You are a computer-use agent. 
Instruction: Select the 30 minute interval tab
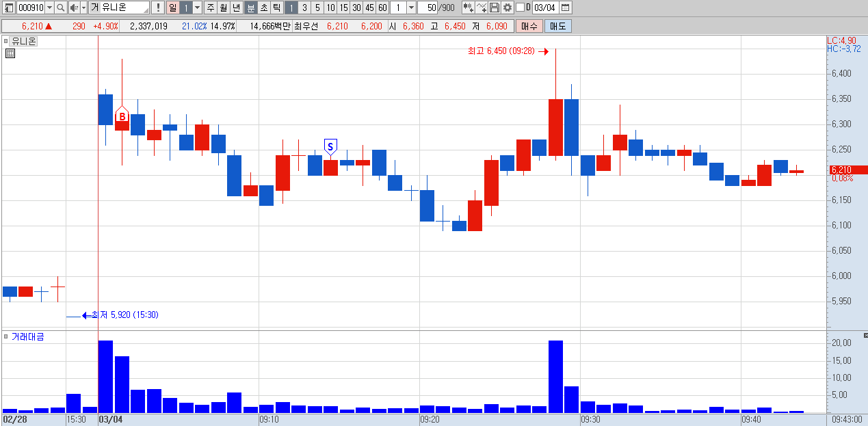pos(356,8)
